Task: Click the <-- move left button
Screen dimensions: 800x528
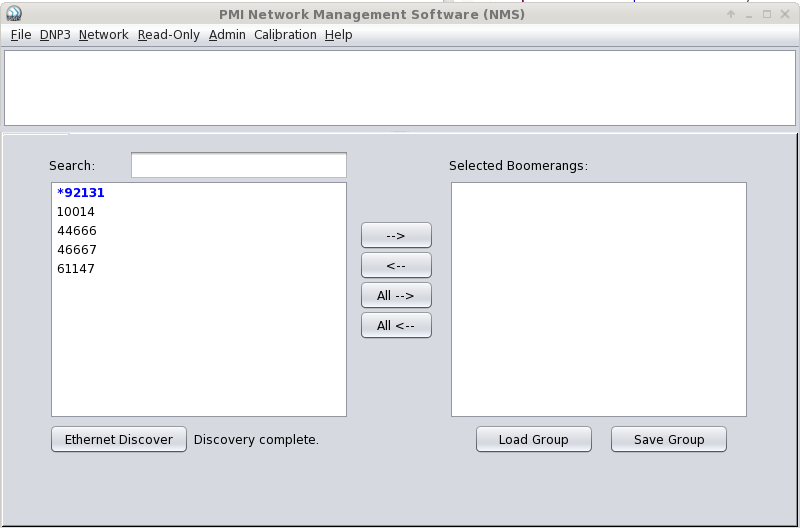Action: (x=396, y=265)
